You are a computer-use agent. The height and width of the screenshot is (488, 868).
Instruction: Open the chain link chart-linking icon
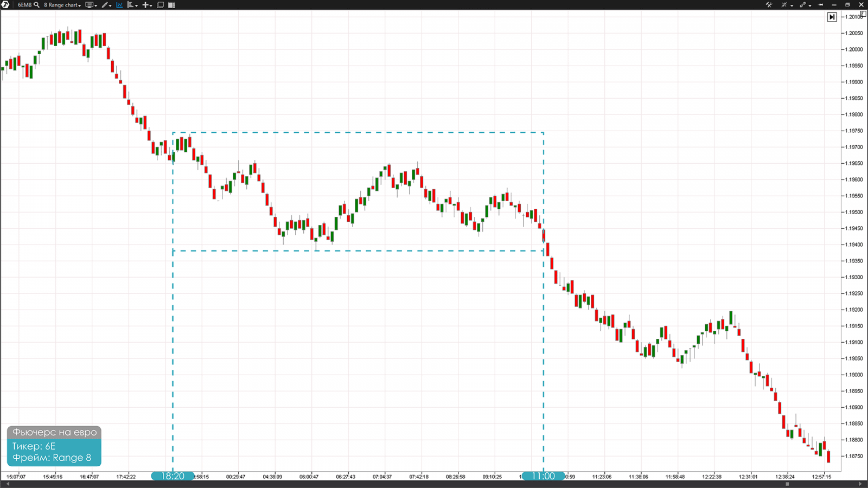tap(803, 5)
